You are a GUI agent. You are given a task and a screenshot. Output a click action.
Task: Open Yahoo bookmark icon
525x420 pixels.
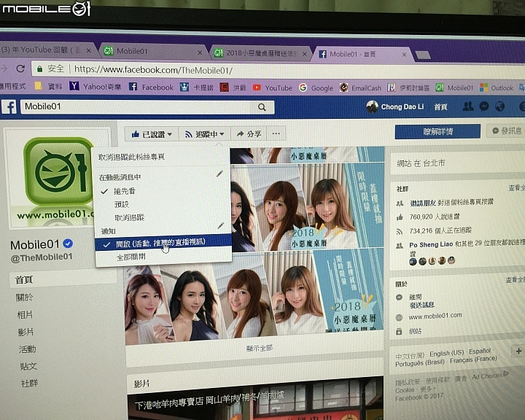pyautogui.click(x=74, y=86)
